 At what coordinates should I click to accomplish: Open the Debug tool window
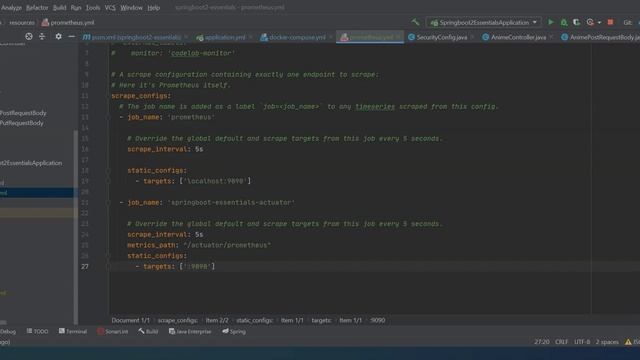click(x=8, y=331)
